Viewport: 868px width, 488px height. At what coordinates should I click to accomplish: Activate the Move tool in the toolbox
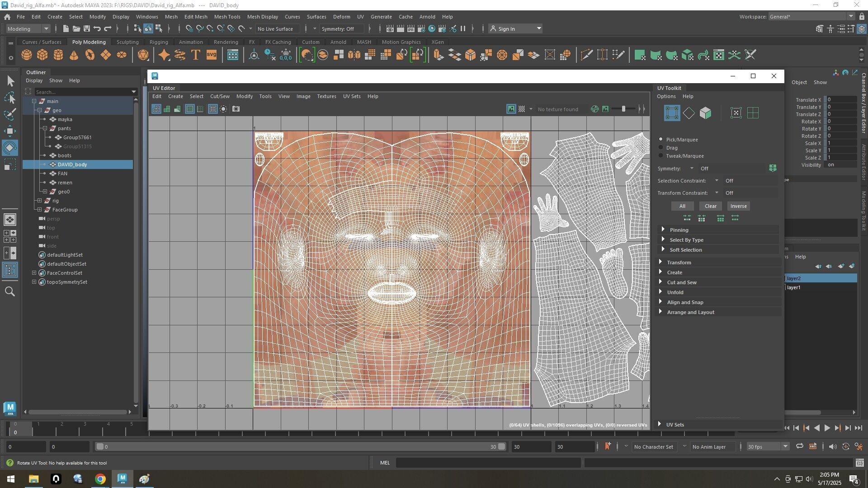[x=10, y=131]
